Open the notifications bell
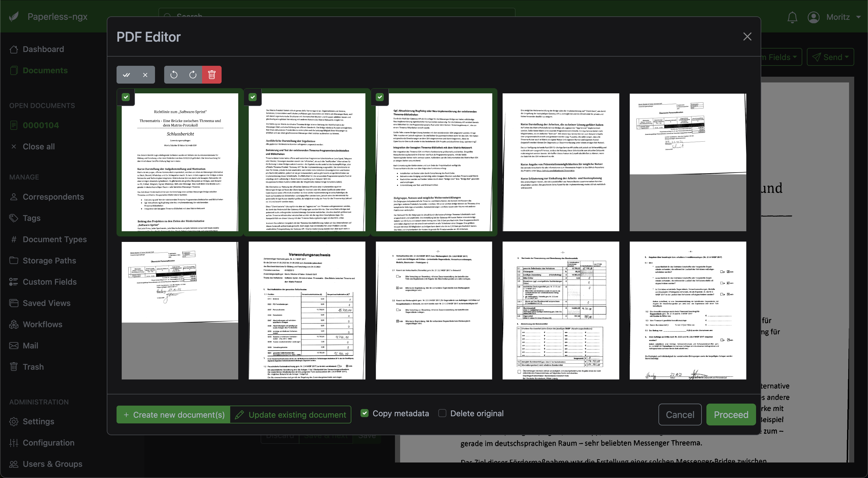Screen dimensions: 868x478 pyautogui.click(x=792, y=17)
